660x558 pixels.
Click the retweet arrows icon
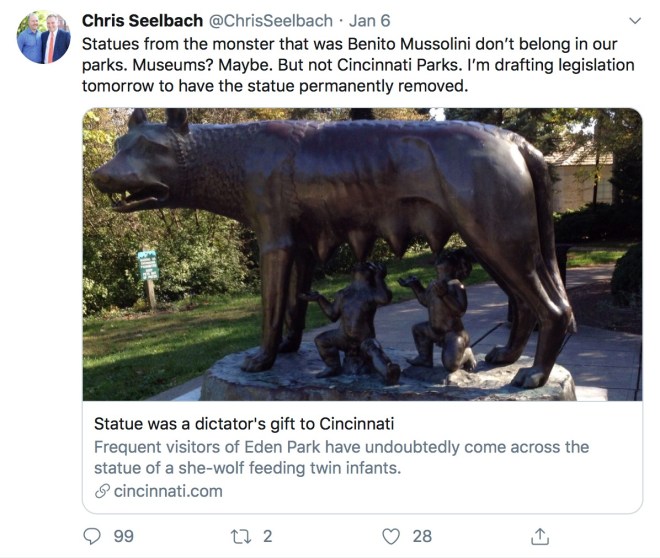pos(240,536)
